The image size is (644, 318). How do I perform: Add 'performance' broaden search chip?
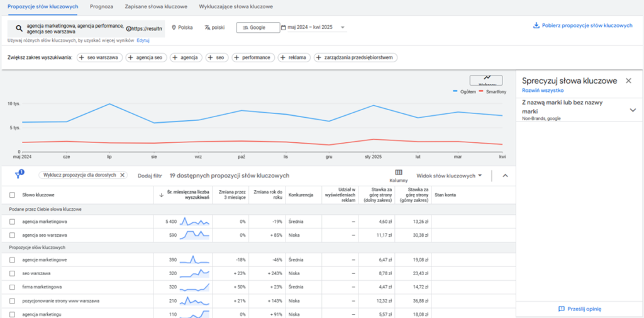253,57
